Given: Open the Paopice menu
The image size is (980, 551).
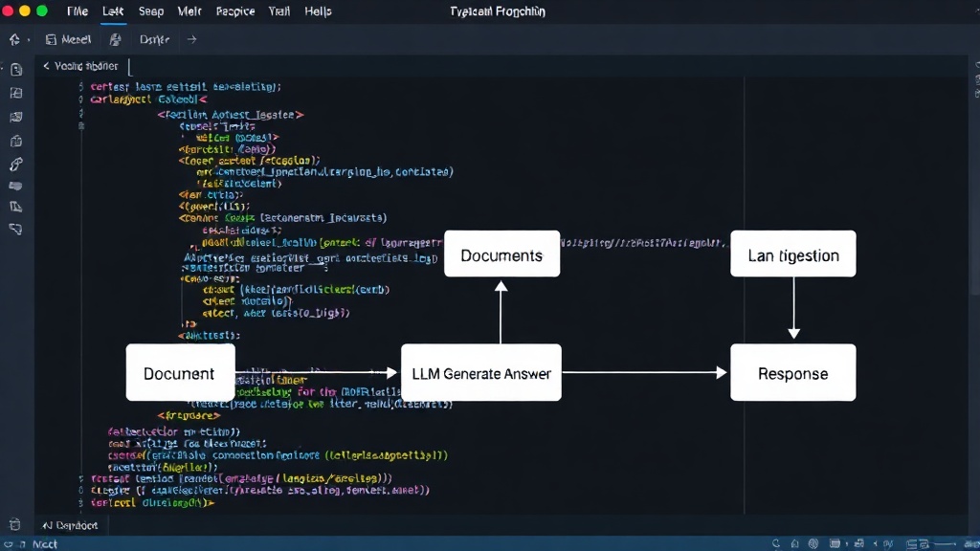Looking at the screenshot, I should (x=235, y=11).
